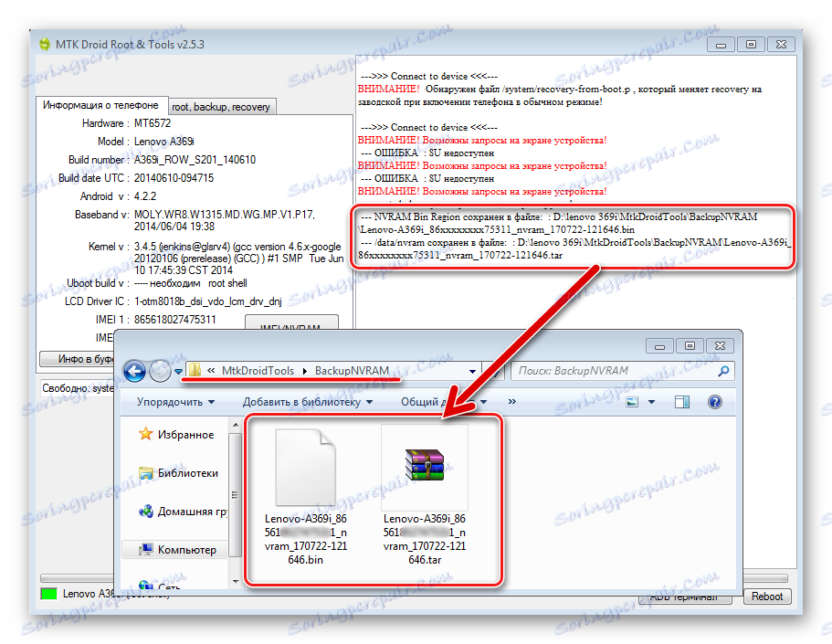Select the nvram .tar archive file

(425, 497)
